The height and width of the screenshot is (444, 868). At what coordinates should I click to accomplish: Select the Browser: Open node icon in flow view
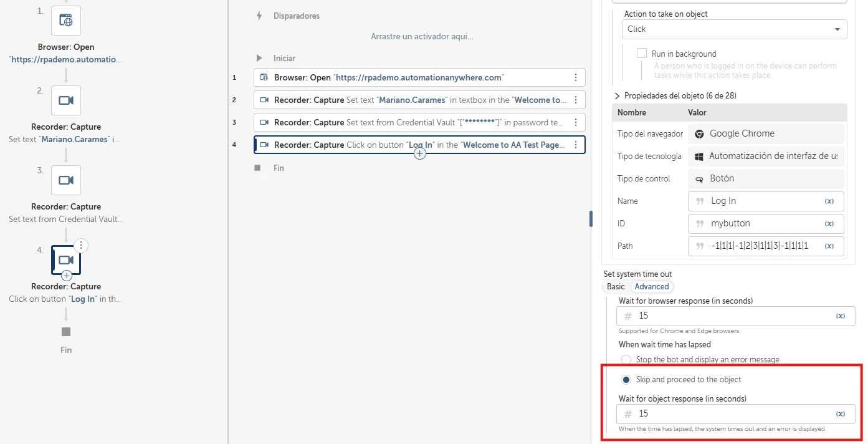click(66, 21)
